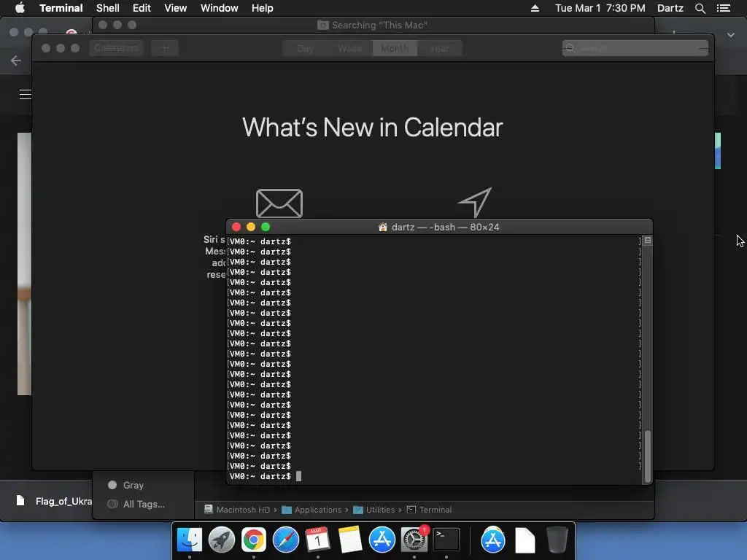Select the Gray tag in Finder sidebar
This screenshot has width=747, height=560.
tap(125, 485)
